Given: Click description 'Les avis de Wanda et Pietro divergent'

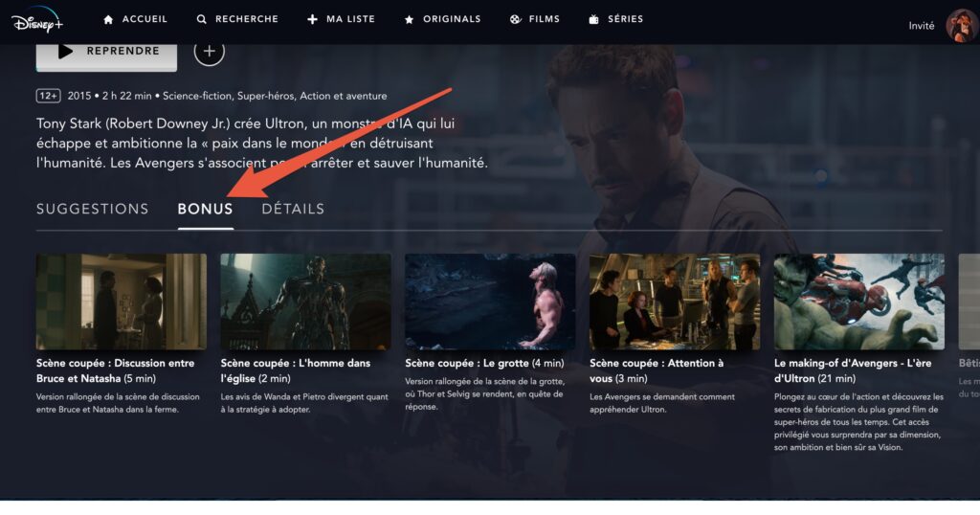Looking at the screenshot, I should [x=304, y=403].
